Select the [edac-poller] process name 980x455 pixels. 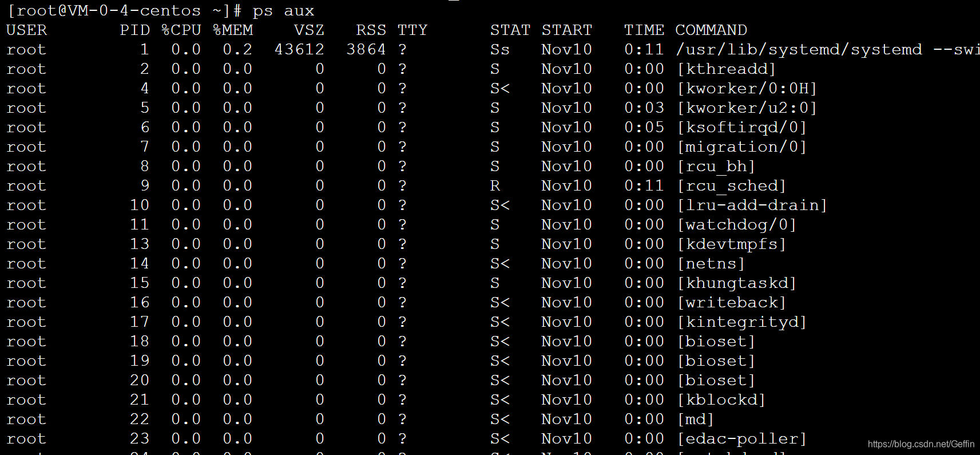point(742,438)
